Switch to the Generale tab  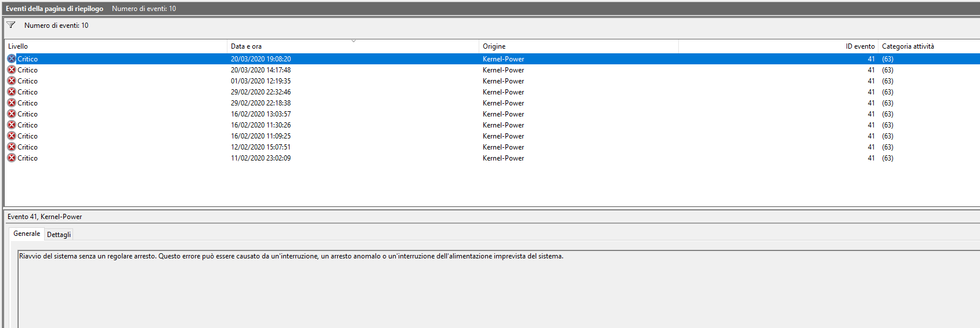[x=27, y=234]
